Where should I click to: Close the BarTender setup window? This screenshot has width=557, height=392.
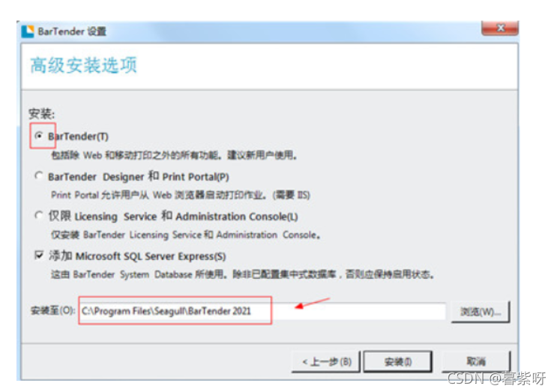click(500, 28)
